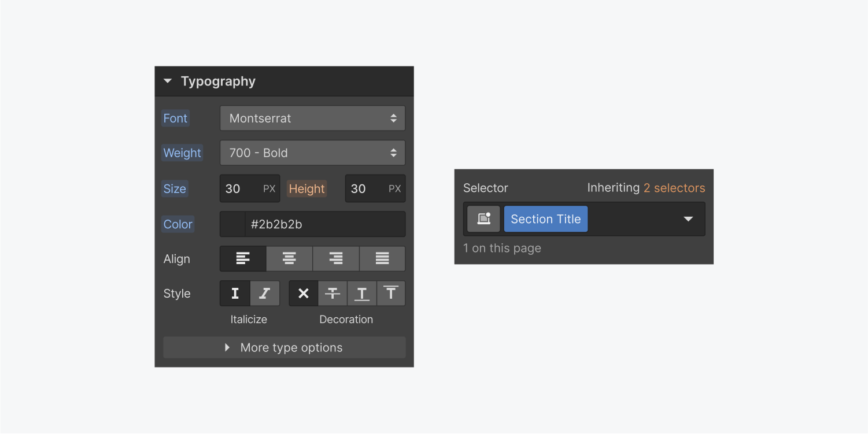Click the Color label

click(178, 224)
